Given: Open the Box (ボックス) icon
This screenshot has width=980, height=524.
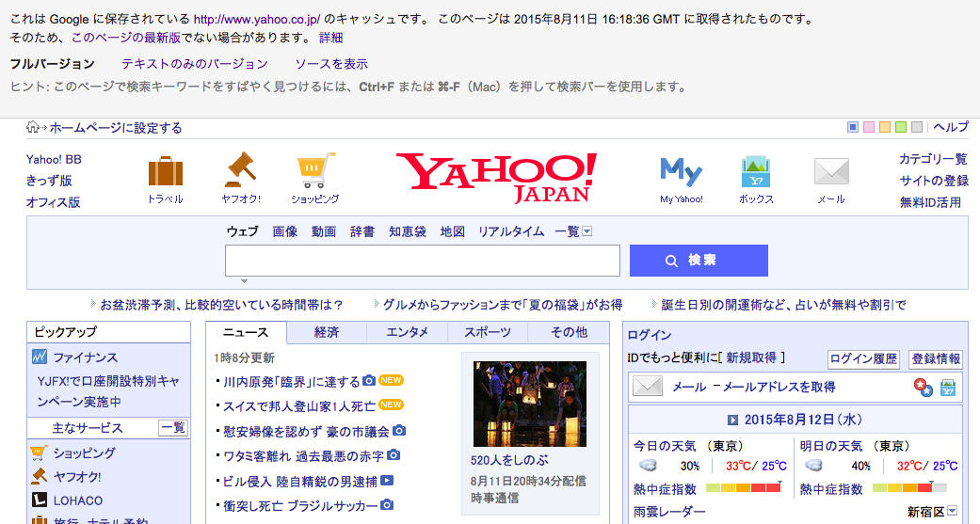Looking at the screenshot, I should [756, 172].
